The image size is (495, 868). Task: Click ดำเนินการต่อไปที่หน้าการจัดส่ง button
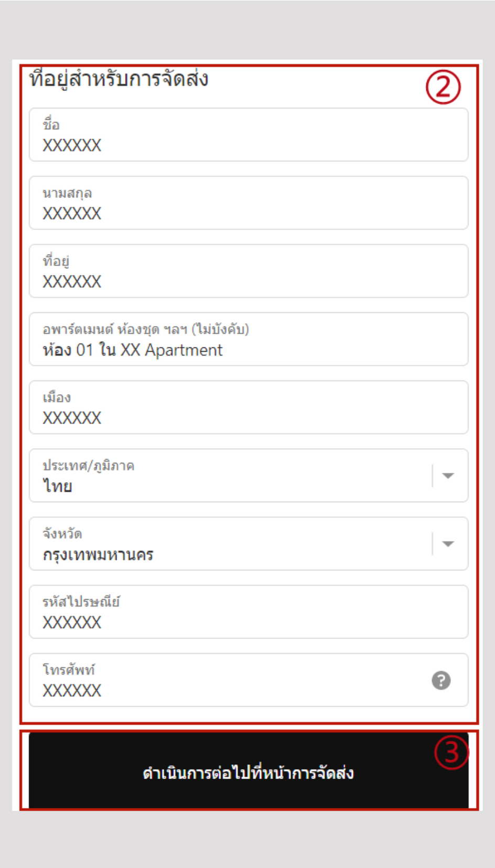(x=249, y=771)
